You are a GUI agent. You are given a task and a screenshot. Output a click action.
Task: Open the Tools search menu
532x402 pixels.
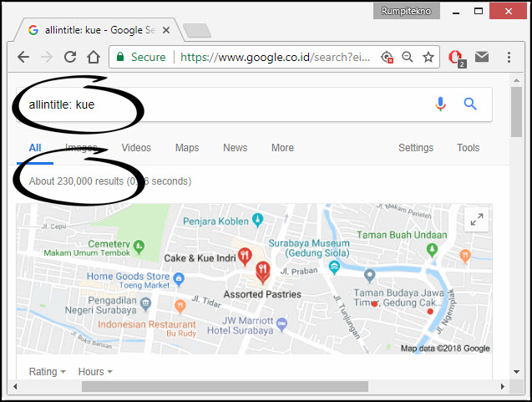[x=468, y=148]
